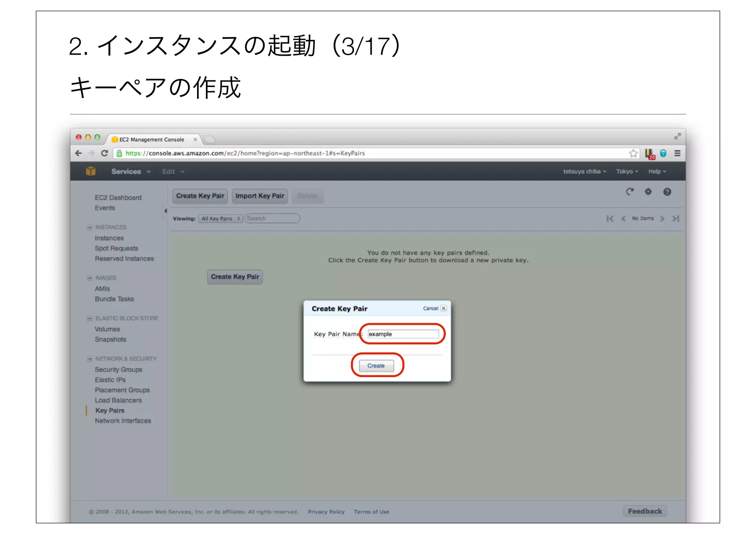Click Cancel link in Create Key Pair dialog
The height and width of the screenshot is (534, 756).
430,309
